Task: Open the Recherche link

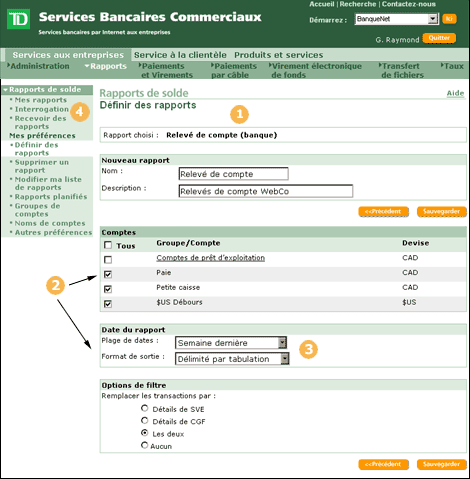Action: point(358,4)
